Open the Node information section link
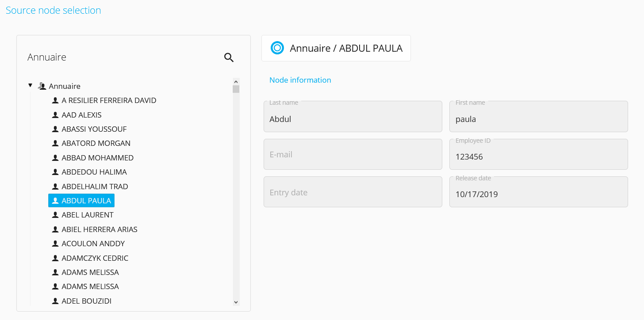Viewport: 644px width, 320px height. pos(300,80)
